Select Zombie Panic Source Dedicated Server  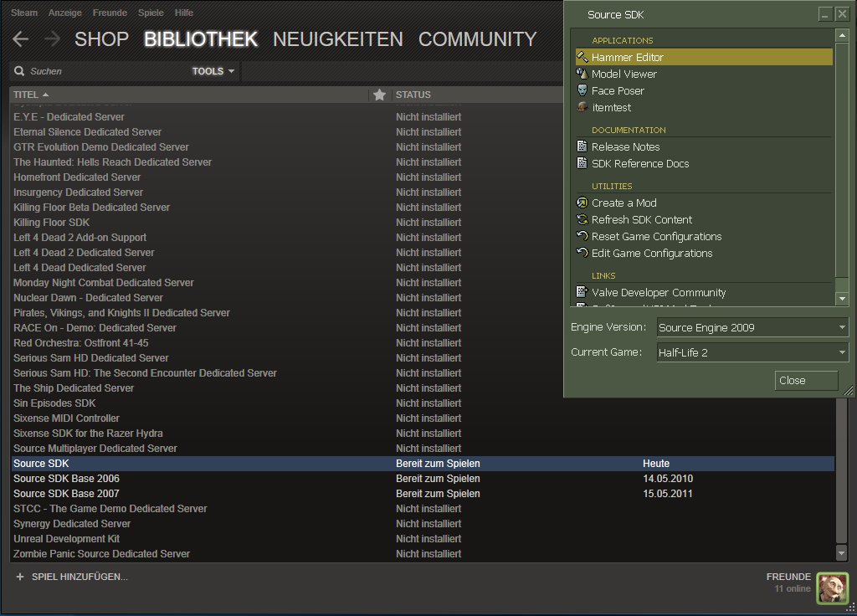(101, 554)
